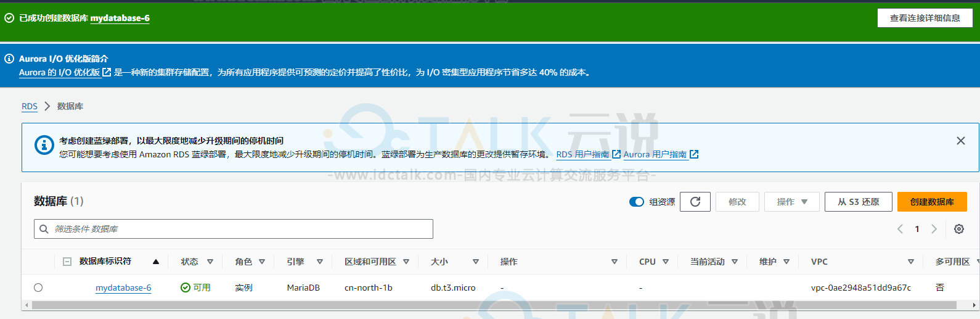
Task: Sort by 维护 column arrow
Action: pos(786,262)
